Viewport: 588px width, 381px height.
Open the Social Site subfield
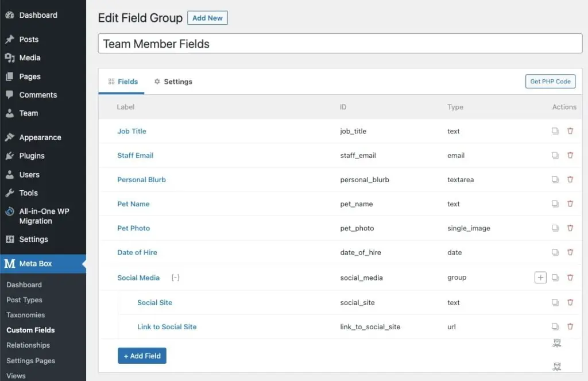tap(154, 302)
